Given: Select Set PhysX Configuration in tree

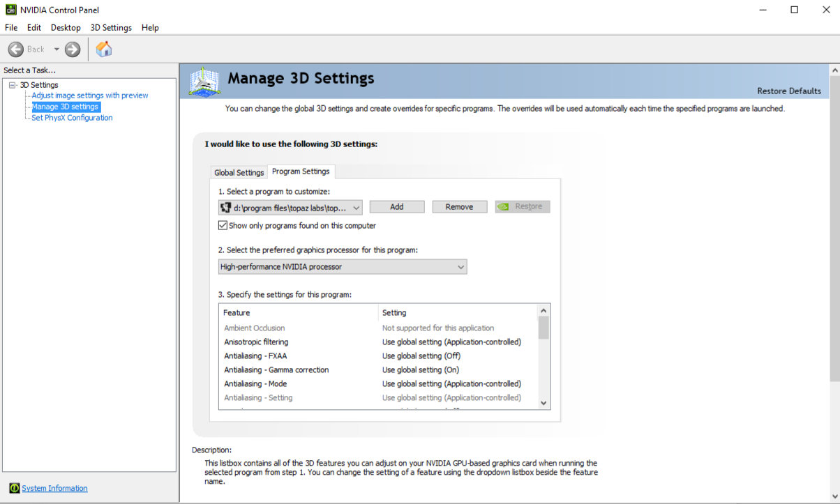Looking at the screenshot, I should 72,118.
